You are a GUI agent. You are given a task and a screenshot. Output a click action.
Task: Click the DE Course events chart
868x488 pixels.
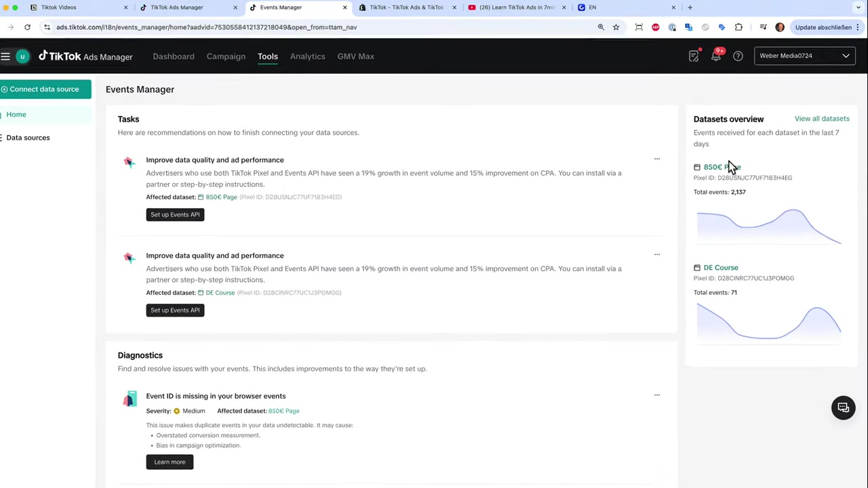[769, 323]
